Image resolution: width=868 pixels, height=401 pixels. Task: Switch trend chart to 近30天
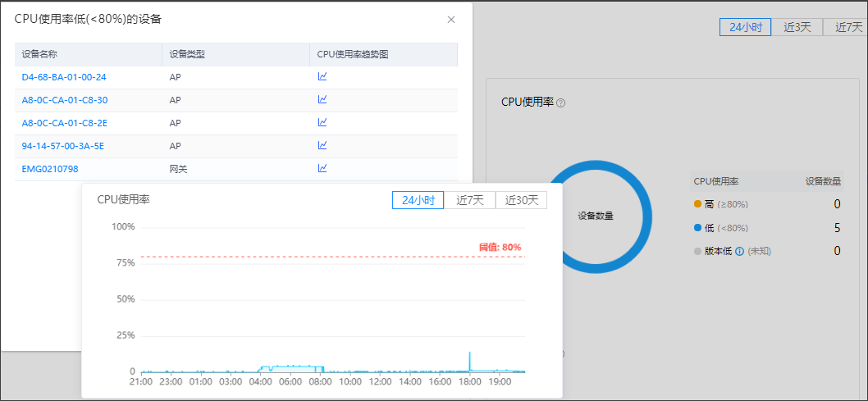pyautogui.click(x=521, y=200)
